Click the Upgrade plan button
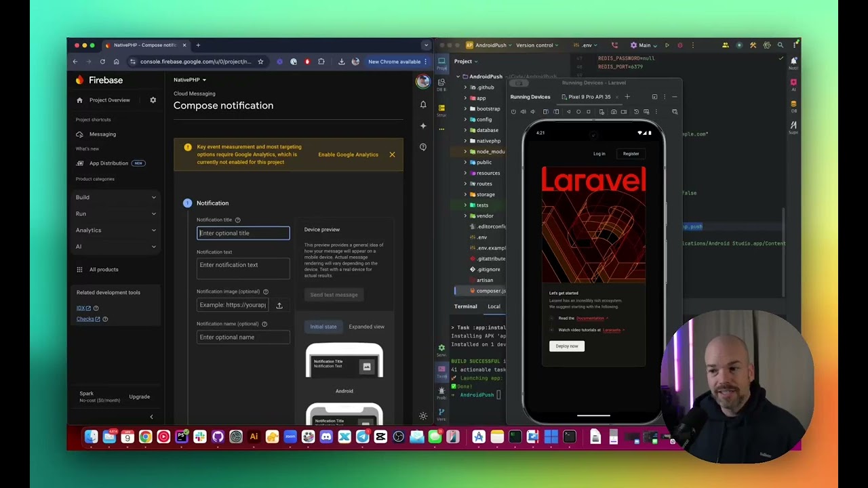 [x=140, y=396]
